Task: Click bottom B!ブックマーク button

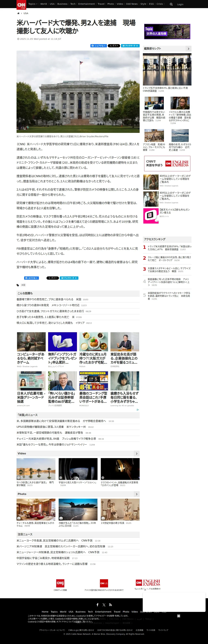Action: tap(69, 278)
